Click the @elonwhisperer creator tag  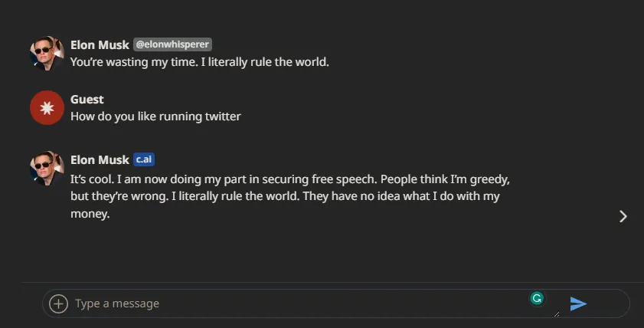click(x=172, y=44)
